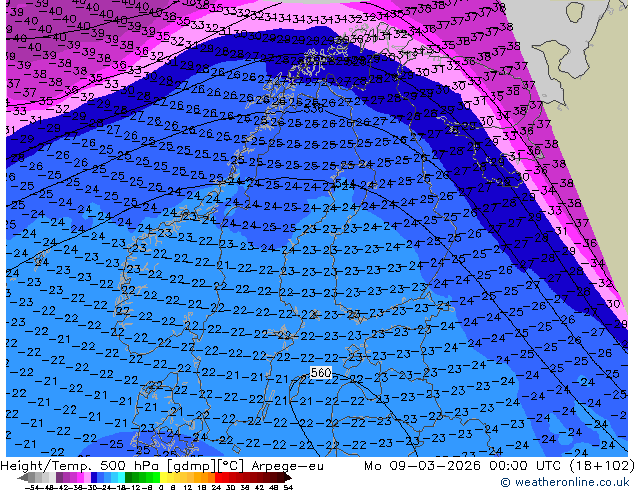Open the weatheronline.co.uk copyright link
The height and width of the screenshot is (490, 634).
(565, 483)
